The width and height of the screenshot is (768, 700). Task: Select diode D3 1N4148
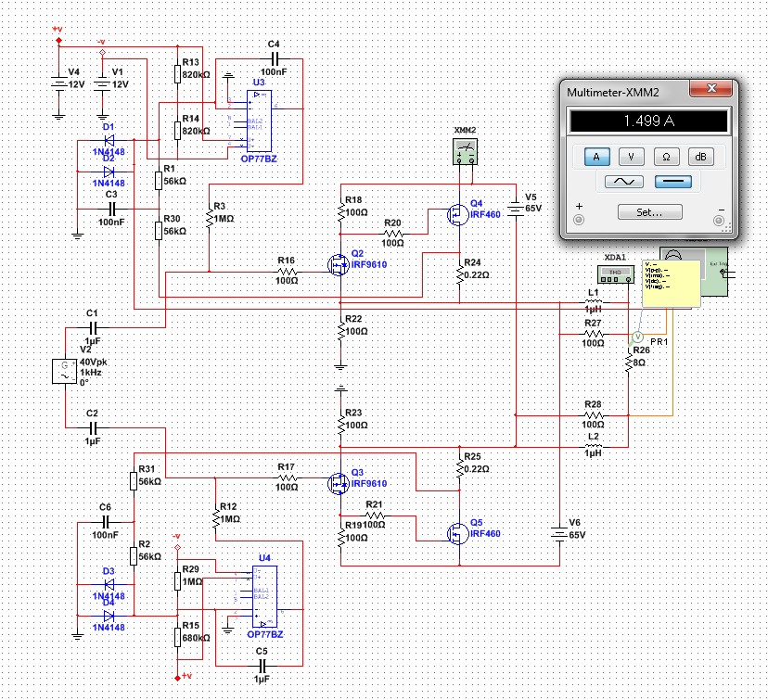tap(109, 584)
